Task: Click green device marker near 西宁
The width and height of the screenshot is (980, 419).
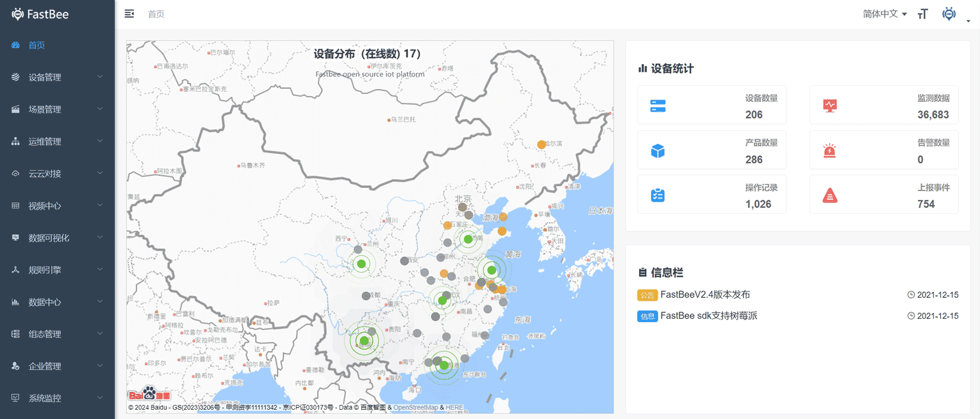Action: tap(361, 264)
